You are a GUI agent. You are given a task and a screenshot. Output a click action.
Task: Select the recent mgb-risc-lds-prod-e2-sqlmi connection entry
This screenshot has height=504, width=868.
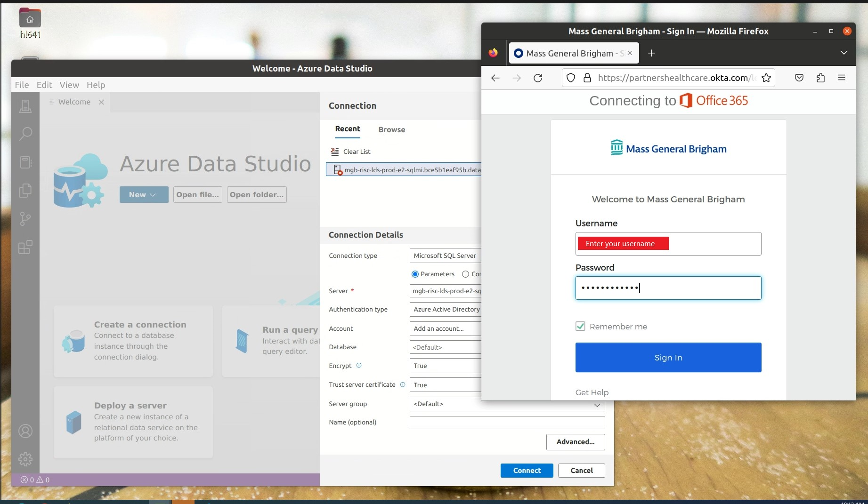404,170
